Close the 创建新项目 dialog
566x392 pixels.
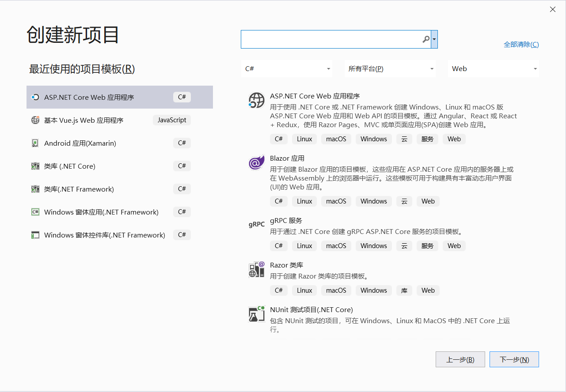click(x=553, y=9)
